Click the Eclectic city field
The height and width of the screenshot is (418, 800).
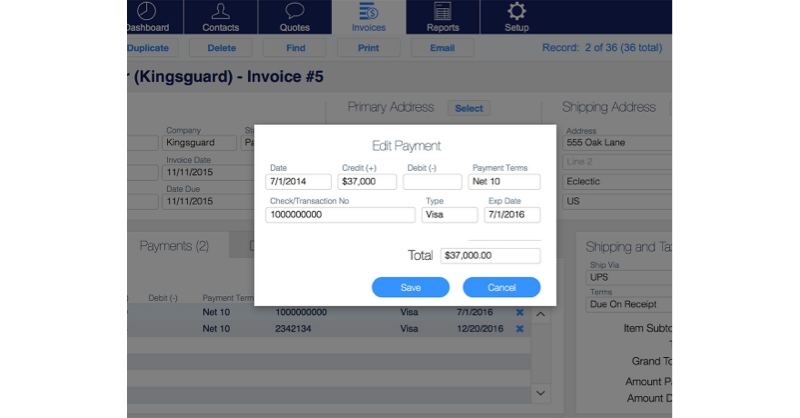617,182
